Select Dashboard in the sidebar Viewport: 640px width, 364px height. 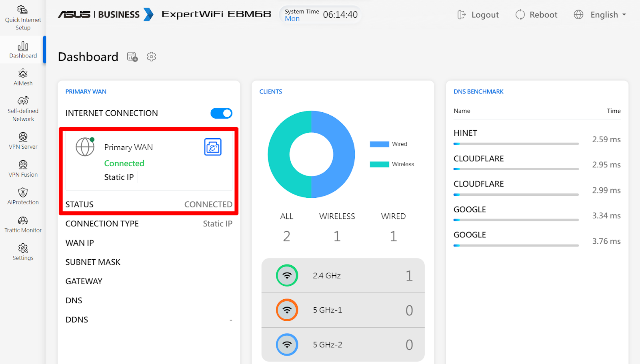click(23, 50)
